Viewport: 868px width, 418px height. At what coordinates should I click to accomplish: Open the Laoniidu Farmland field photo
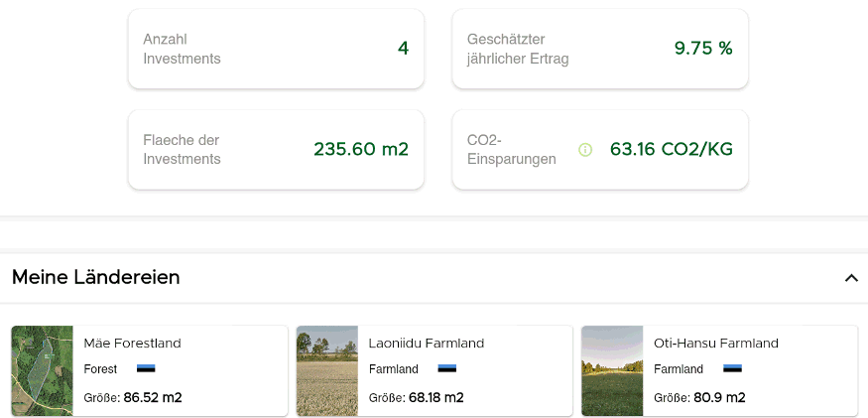coord(327,370)
